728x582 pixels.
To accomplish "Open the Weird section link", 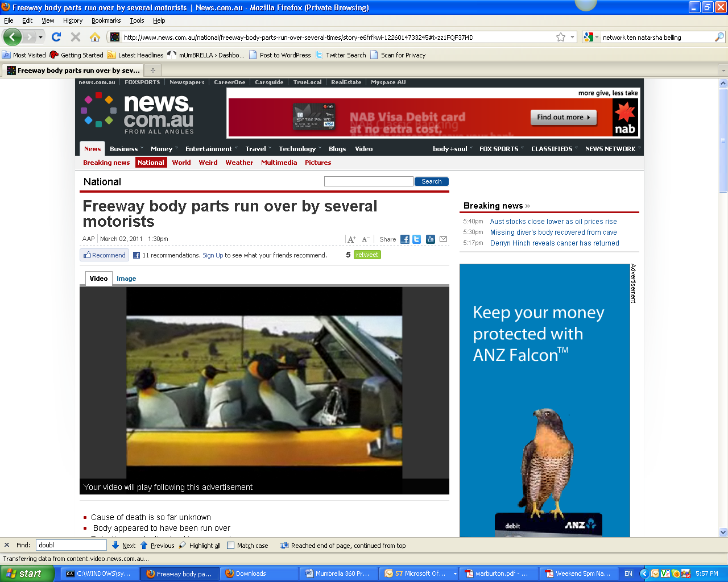I will click(208, 163).
